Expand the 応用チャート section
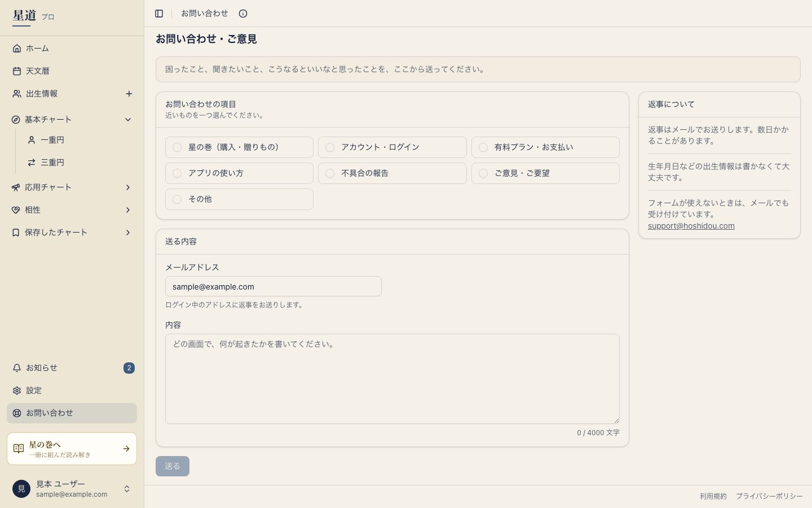This screenshot has height=508, width=812. click(x=72, y=187)
